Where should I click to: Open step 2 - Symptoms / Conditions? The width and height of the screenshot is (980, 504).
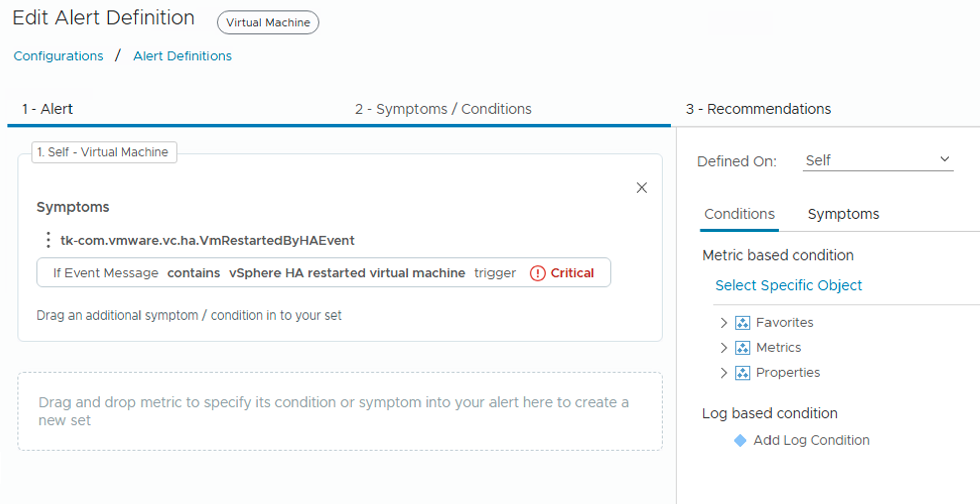coord(443,109)
